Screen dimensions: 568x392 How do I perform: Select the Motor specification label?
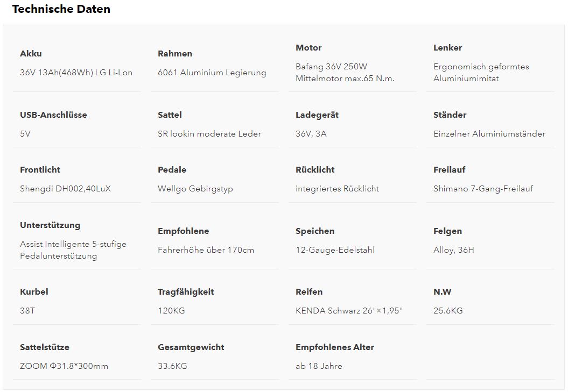pos(308,48)
